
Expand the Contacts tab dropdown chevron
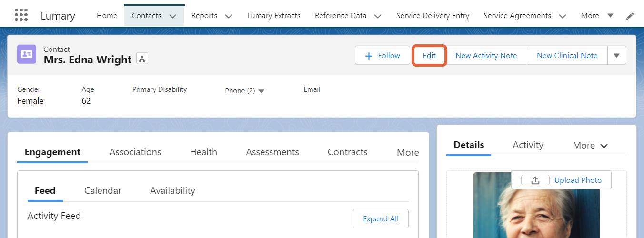pyautogui.click(x=172, y=16)
